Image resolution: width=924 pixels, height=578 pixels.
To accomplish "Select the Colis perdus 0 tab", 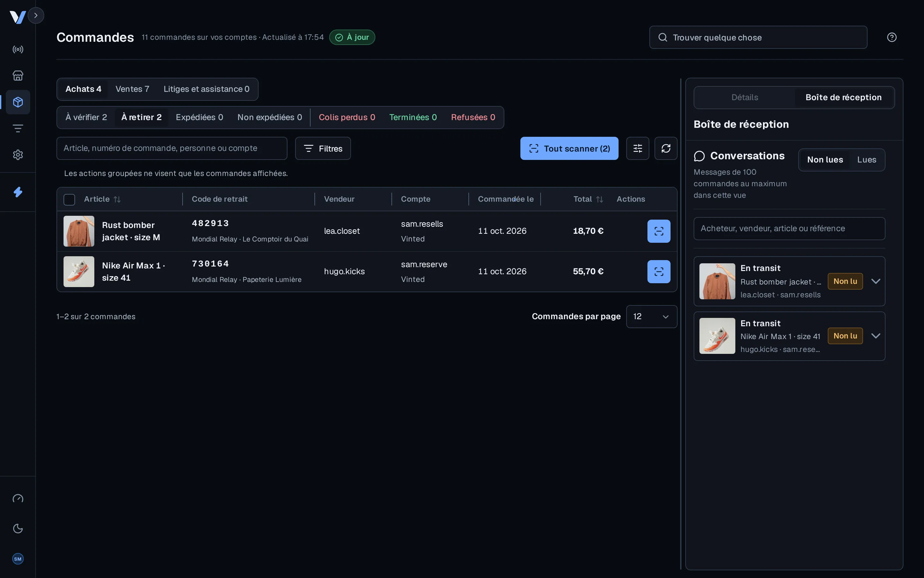I will click(347, 117).
